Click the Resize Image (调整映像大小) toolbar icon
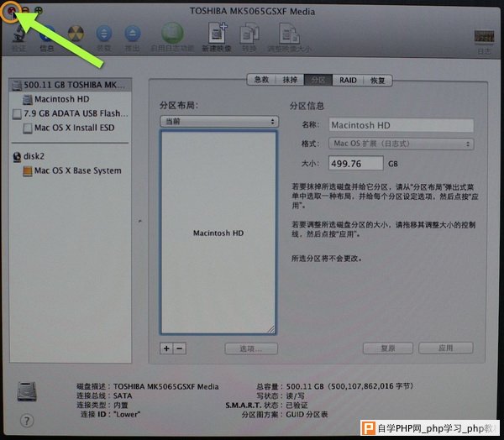This screenshot has width=504, height=440. pyautogui.click(x=289, y=34)
